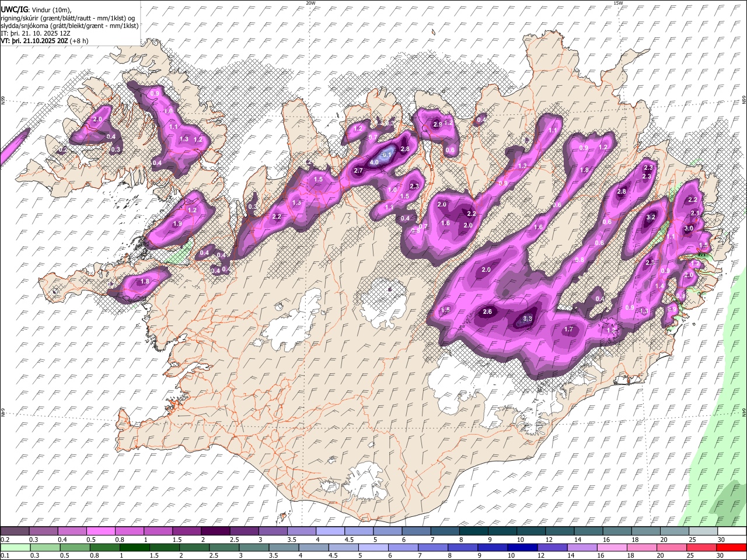Click the 2.1 value label near the east coast
This screenshot has width=747, height=560.
[x=694, y=214]
